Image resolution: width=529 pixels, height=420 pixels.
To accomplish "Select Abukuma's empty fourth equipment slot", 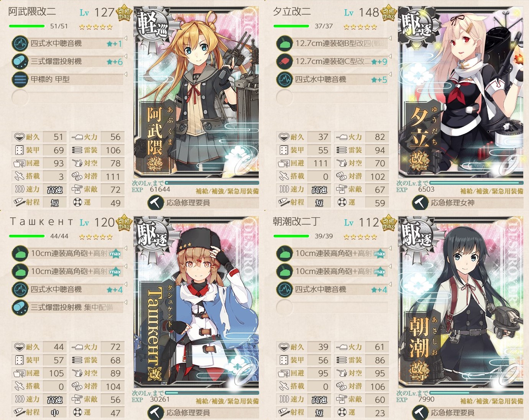I will click(x=68, y=97).
